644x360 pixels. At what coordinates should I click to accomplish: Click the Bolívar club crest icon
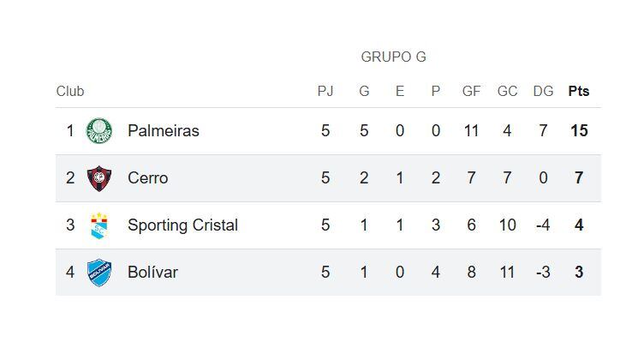pyautogui.click(x=99, y=273)
